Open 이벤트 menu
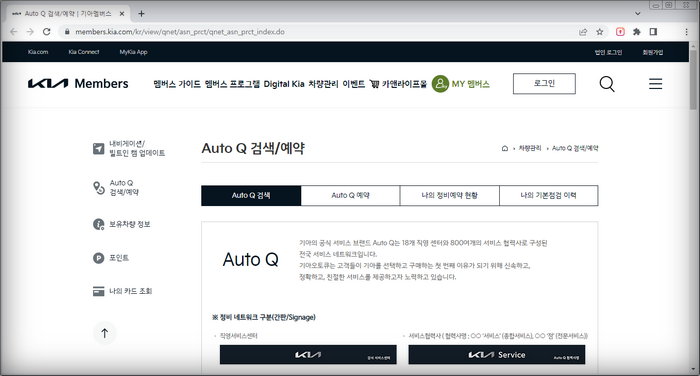 click(354, 84)
